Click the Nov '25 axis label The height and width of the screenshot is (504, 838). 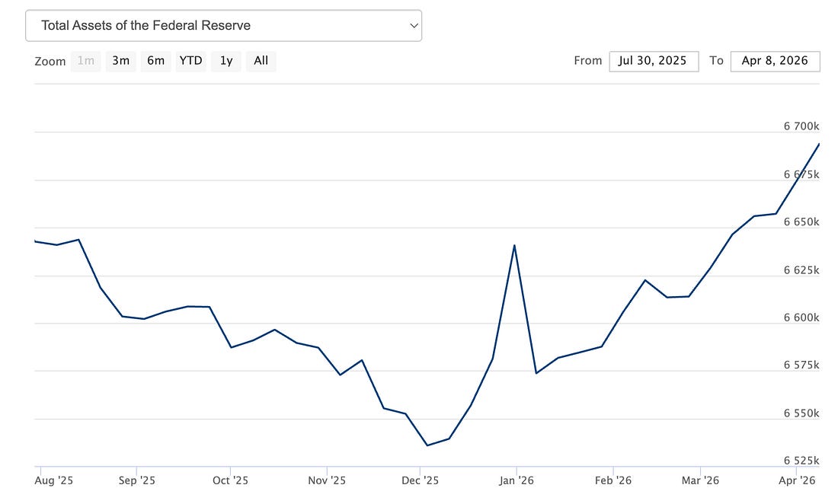pyautogui.click(x=327, y=480)
